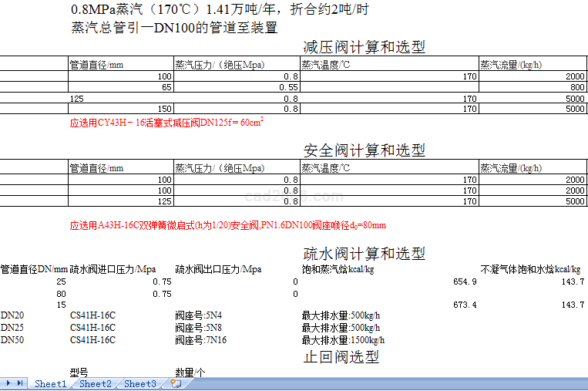The height and width of the screenshot is (391, 588).
Task: Click the 最大排水量:1500kg/h cell
Action: [x=343, y=339]
